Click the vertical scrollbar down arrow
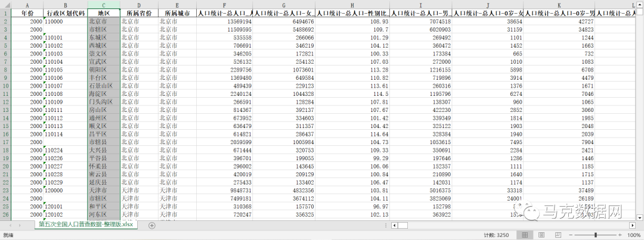 639,217
